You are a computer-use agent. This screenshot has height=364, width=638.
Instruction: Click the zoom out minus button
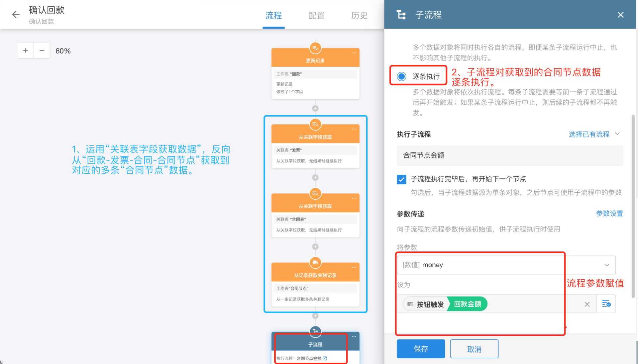pyautogui.click(x=42, y=50)
